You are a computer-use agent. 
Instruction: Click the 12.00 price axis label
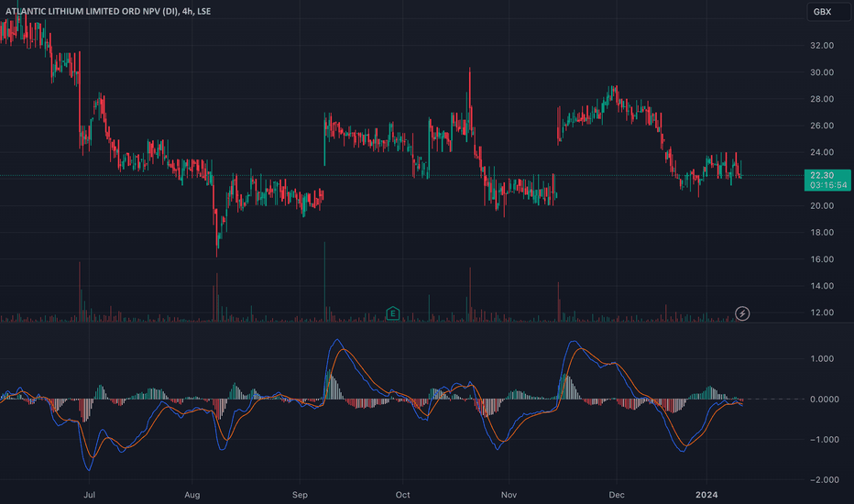pyautogui.click(x=822, y=312)
